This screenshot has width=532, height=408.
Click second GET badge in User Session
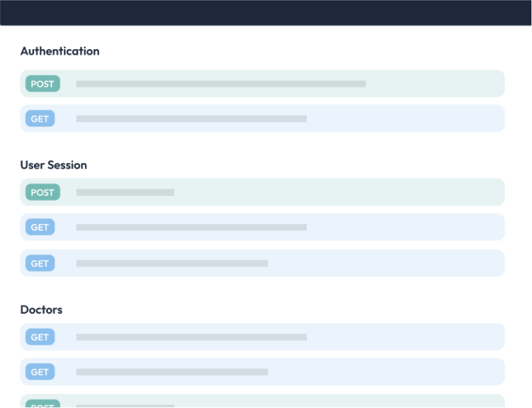(40, 263)
